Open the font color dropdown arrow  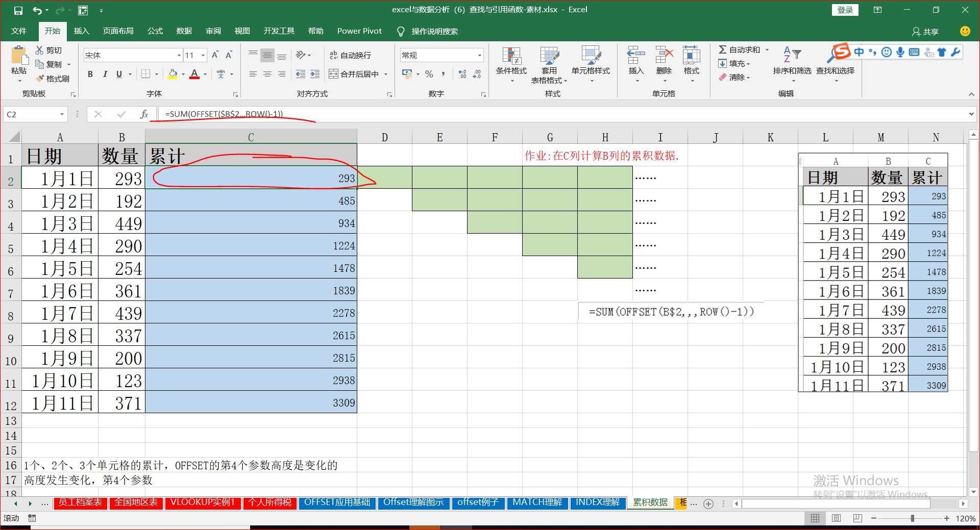[x=205, y=74]
